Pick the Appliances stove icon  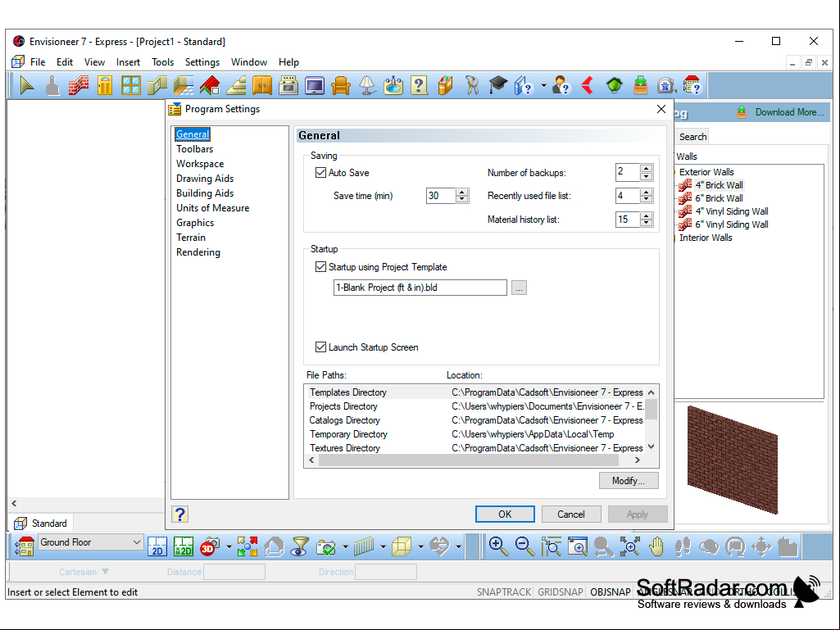(x=288, y=85)
